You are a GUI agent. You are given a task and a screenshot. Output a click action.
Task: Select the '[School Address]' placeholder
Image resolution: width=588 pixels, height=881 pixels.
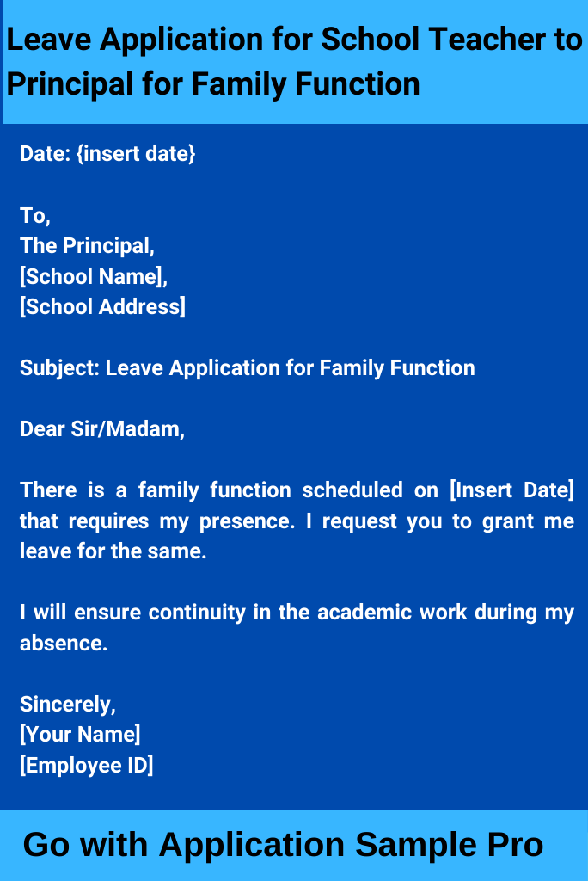pos(102,307)
